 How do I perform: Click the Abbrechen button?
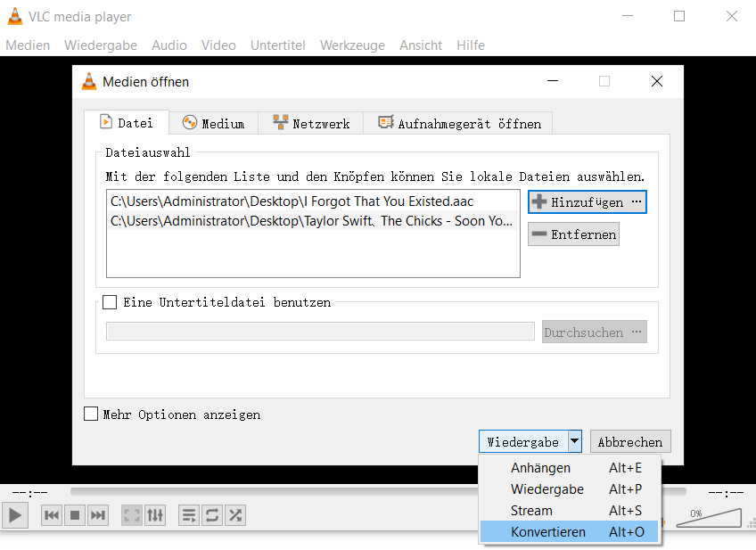630,441
